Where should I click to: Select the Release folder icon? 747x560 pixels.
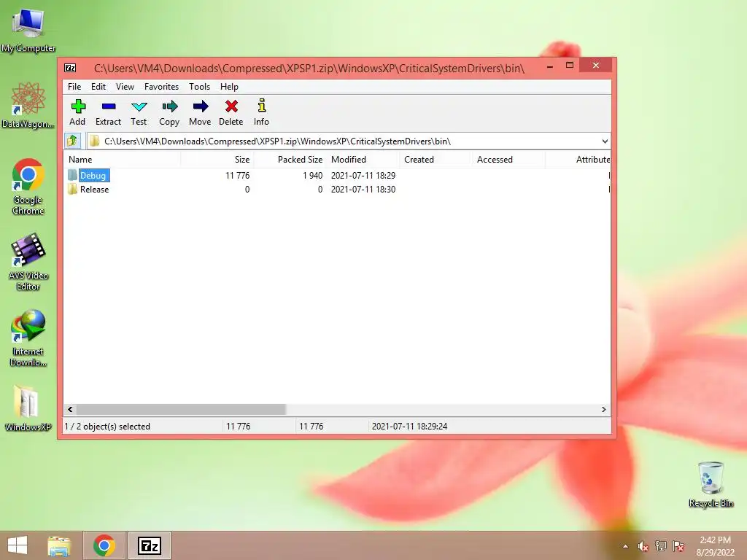point(72,189)
